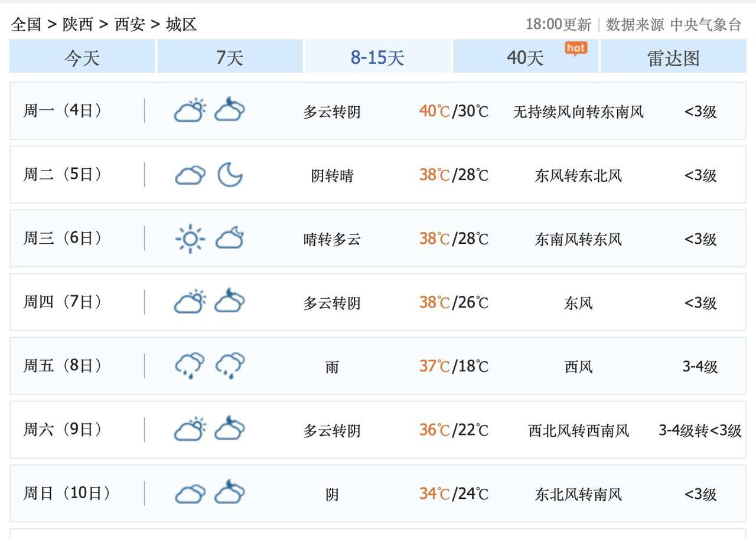Click Tuesday's clear night moon icon
This screenshot has height=539, width=756.
(x=230, y=175)
